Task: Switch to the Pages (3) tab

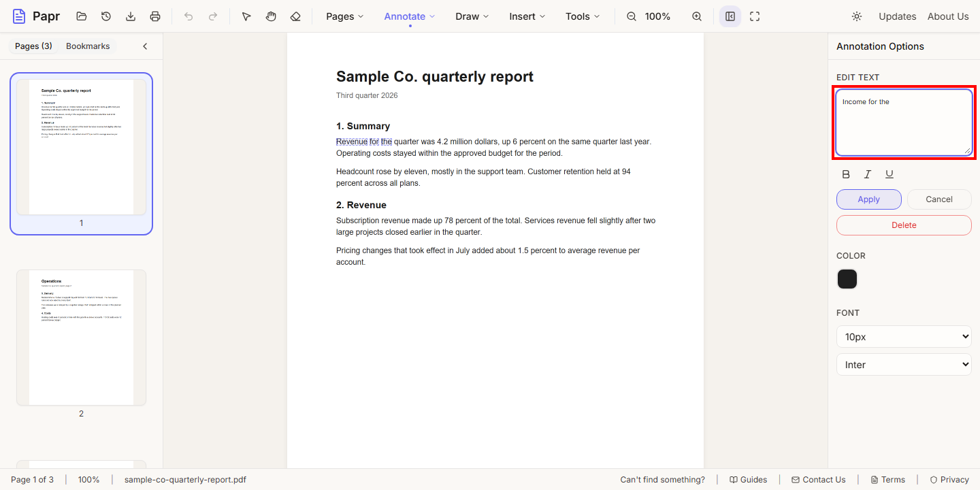Action: click(33, 46)
